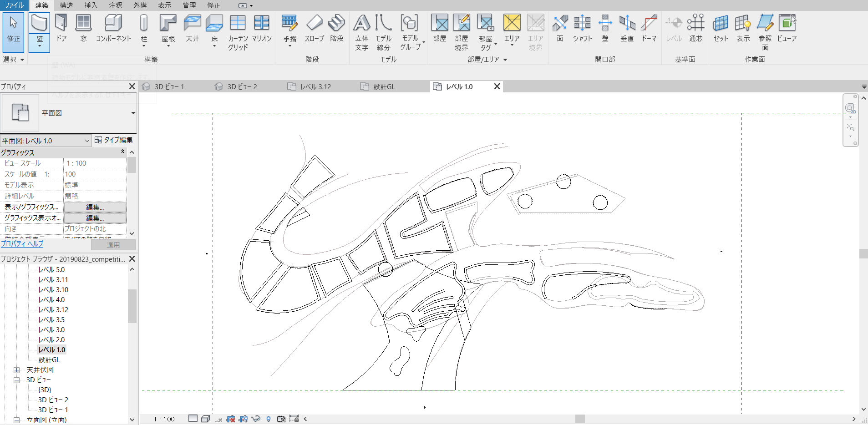Toggle reveal hidden elements light bulb
This screenshot has height=425, width=868.
269,419
